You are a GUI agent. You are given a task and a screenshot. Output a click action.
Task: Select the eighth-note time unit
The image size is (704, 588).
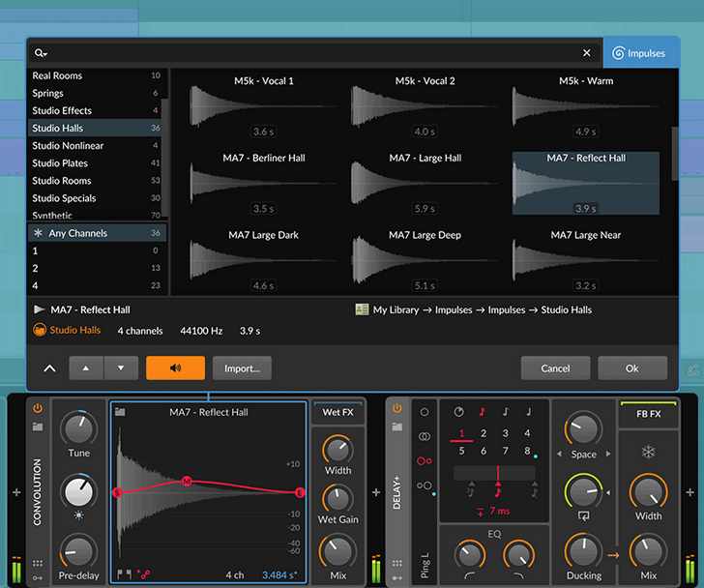(506, 412)
